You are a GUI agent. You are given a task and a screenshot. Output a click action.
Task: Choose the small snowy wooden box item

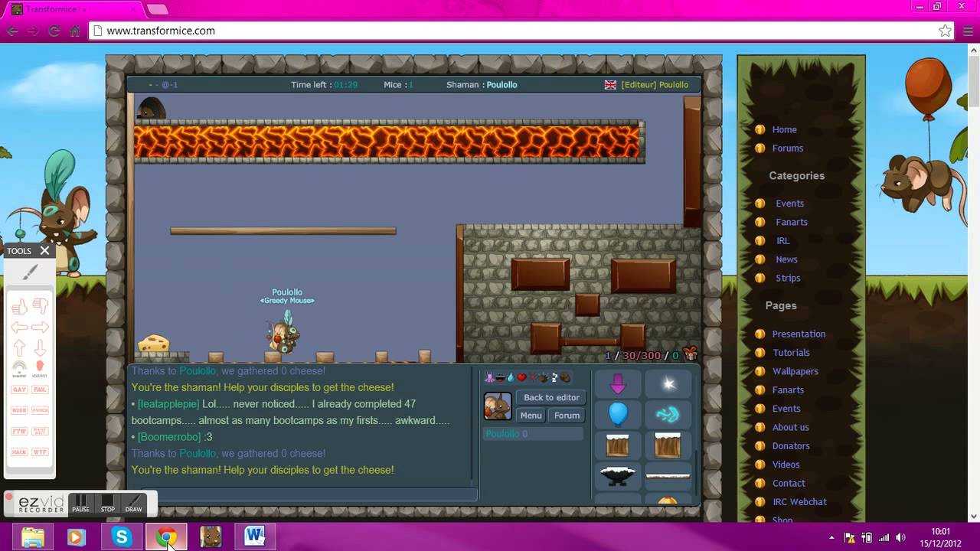(x=618, y=445)
